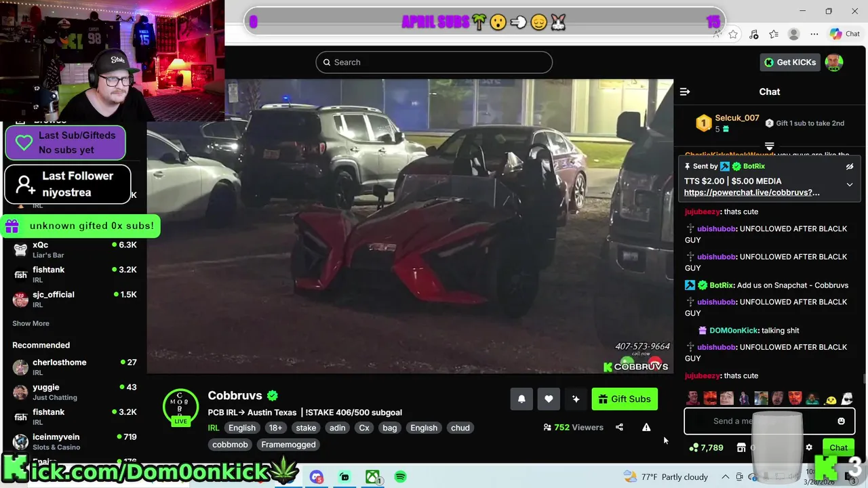Collapse chat using the arrow icon beside Chat

pos(685,91)
